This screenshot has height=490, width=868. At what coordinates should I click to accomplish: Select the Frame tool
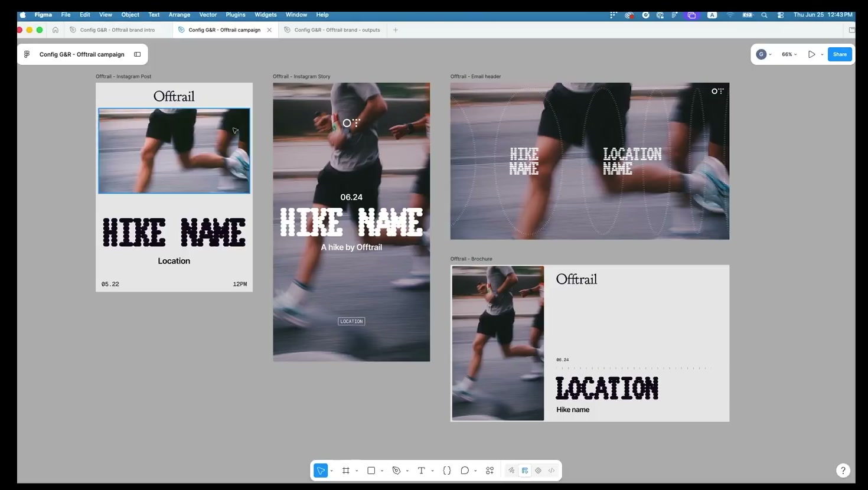click(346, 471)
